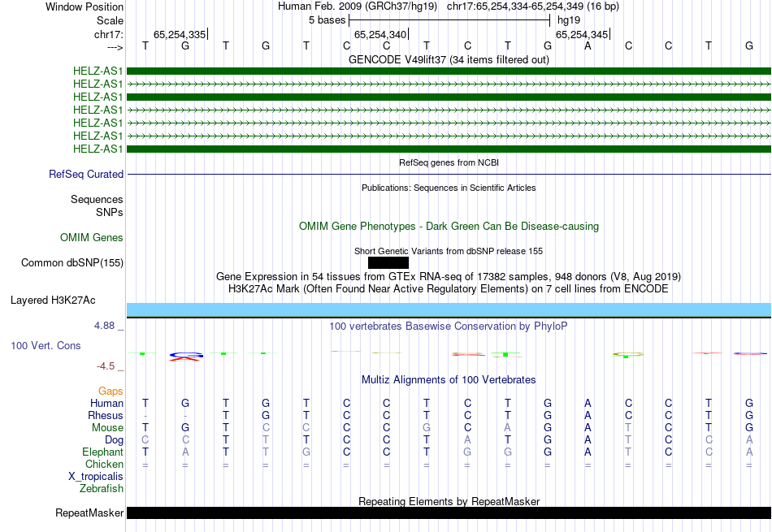Select the Dog alignment row label
772x532 pixels.
tap(114, 440)
